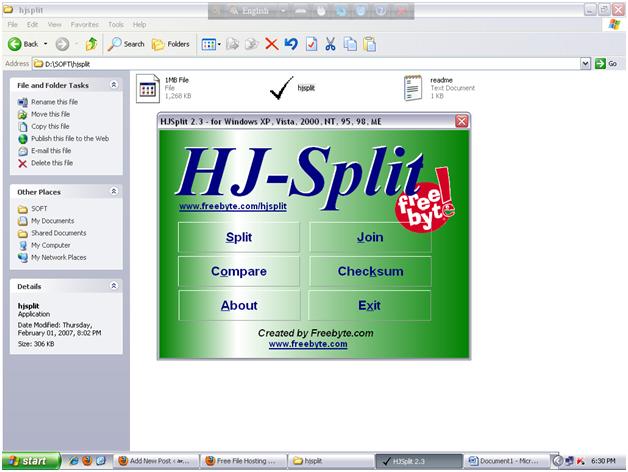Viewport: 628px width, 472px height.
Task: Click the Copy toolbar icon
Action: (350, 44)
